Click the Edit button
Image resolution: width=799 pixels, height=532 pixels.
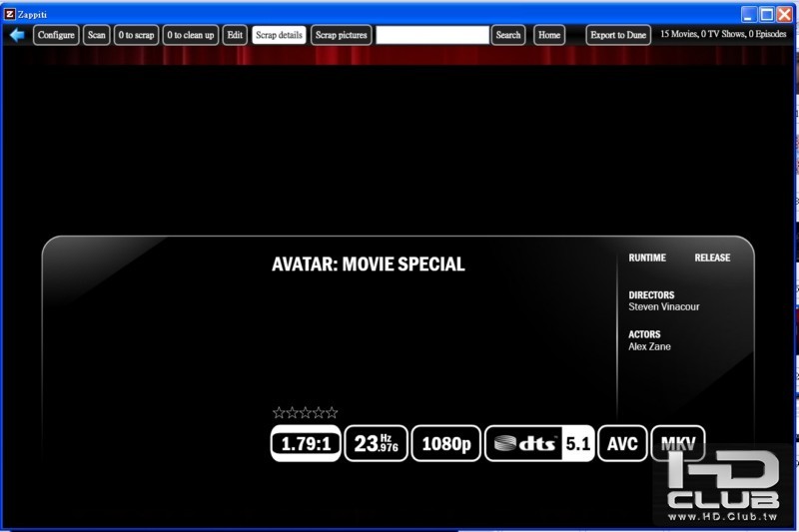235,35
